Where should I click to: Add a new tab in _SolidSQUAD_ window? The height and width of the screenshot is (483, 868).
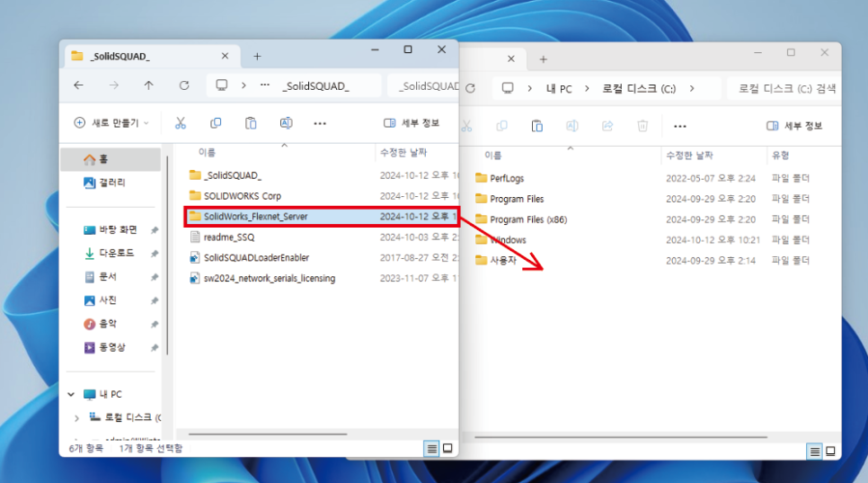(x=257, y=56)
